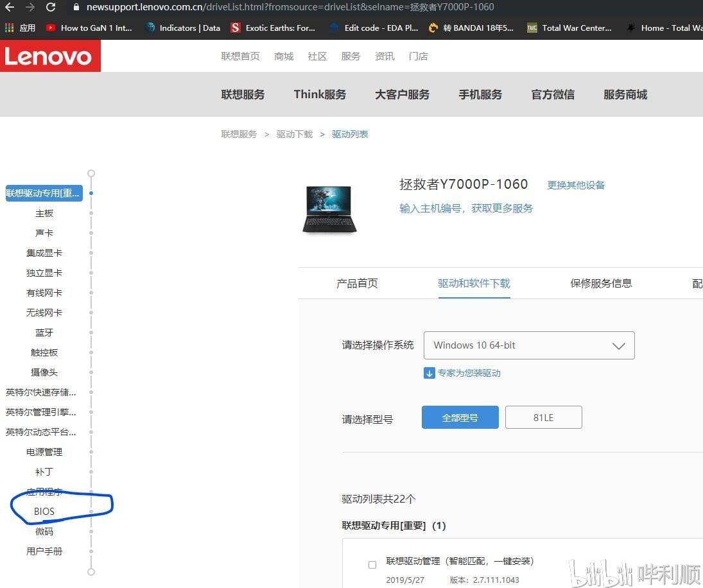Jump to 摄像头 in the sidebar
The height and width of the screenshot is (588, 703).
point(44,372)
